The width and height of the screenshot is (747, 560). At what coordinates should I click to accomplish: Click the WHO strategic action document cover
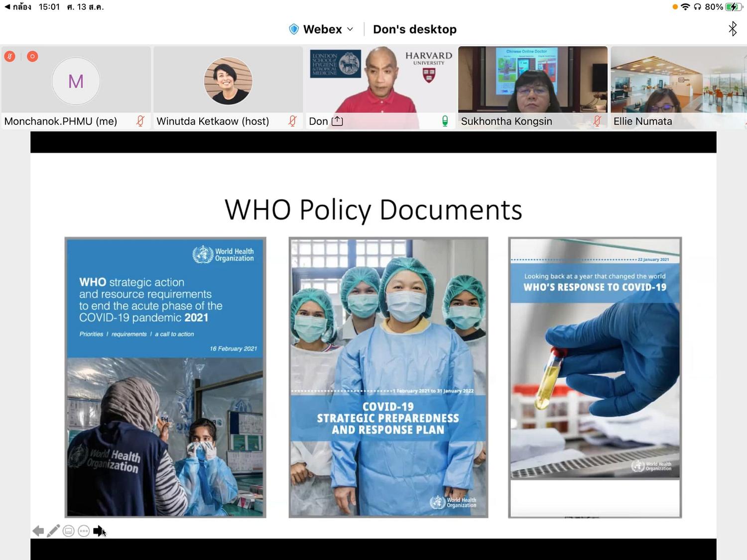165,377
